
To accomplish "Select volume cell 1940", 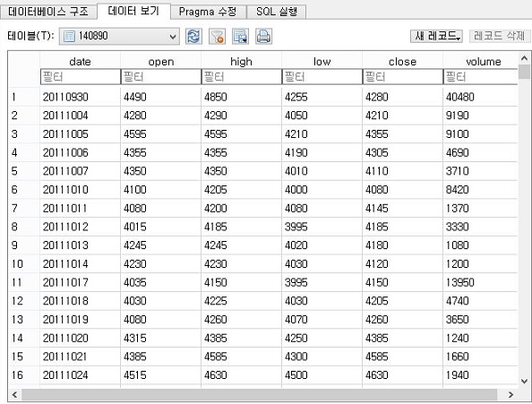I will pyautogui.click(x=481, y=374).
